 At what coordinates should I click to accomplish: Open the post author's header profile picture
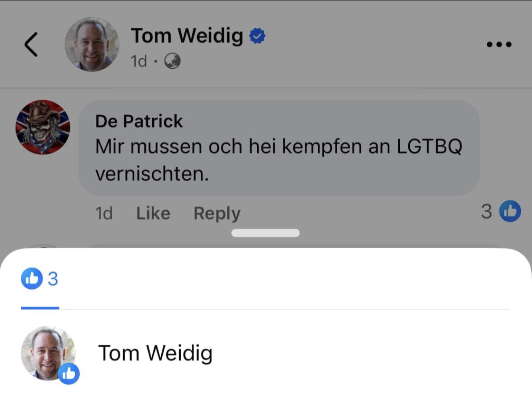92,44
